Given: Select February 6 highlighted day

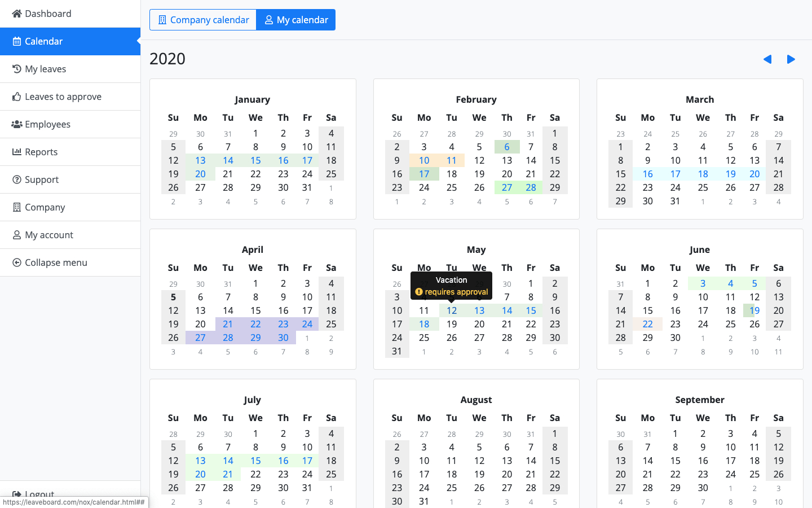Looking at the screenshot, I should point(507,147).
